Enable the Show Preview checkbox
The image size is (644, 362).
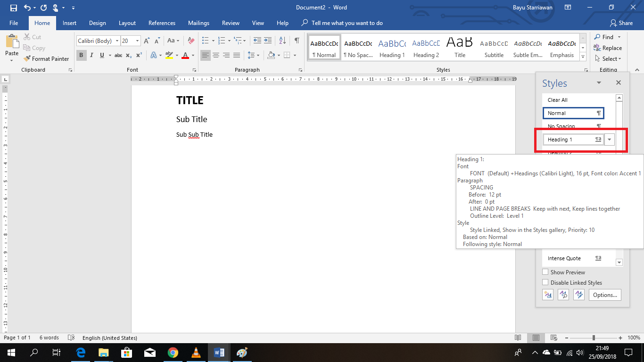point(545,272)
